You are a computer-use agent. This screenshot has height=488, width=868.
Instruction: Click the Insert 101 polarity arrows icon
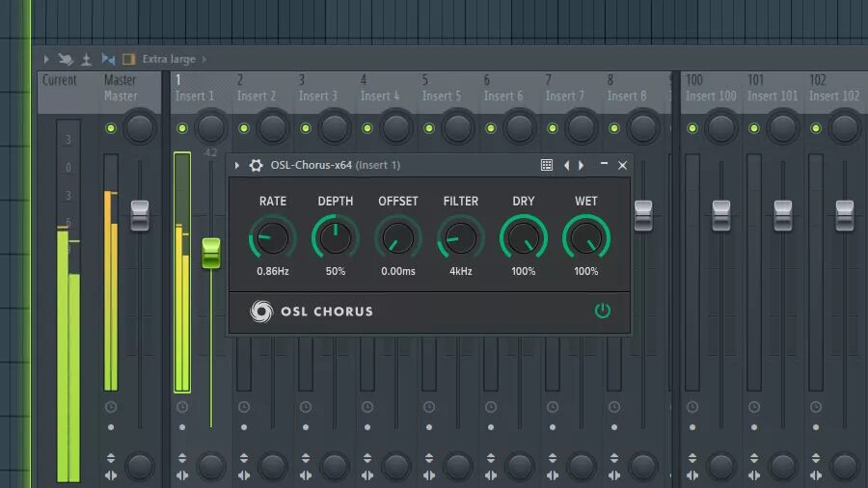[754, 458]
